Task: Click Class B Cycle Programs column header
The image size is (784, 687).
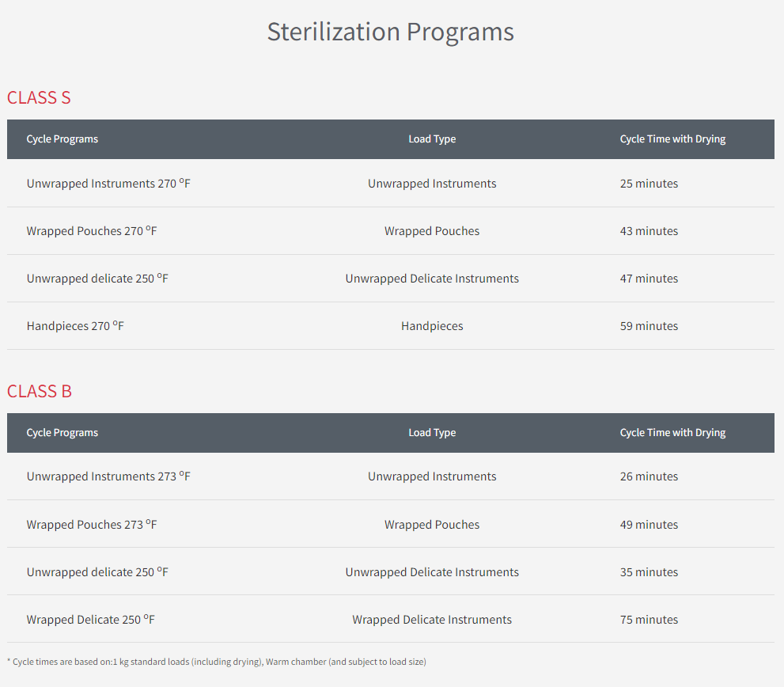Action: click(62, 433)
